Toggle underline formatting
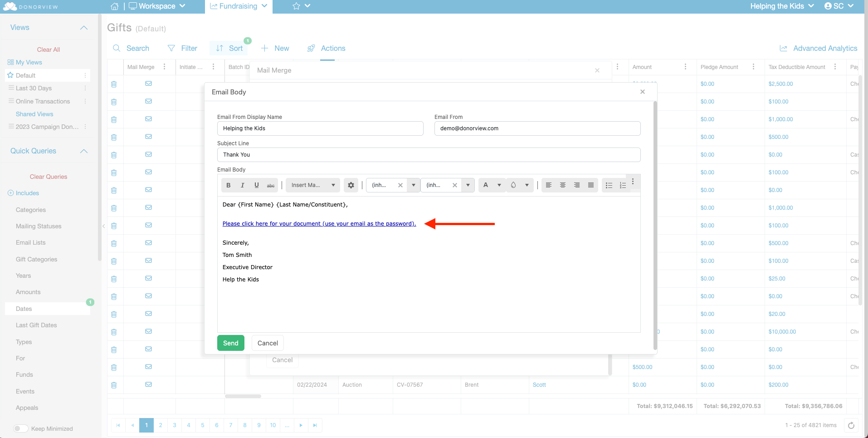 point(257,185)
